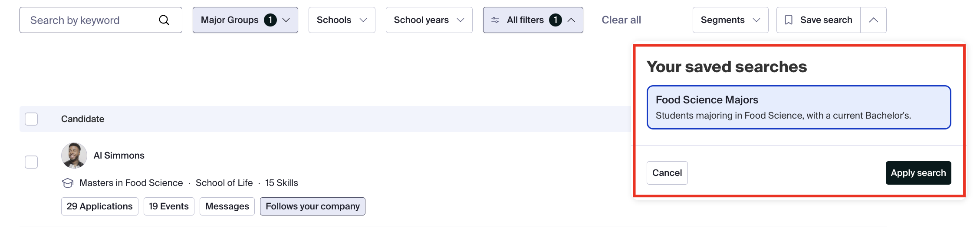Click the Major Groups count badge
The image size is (980, 232).
(270, 20)
